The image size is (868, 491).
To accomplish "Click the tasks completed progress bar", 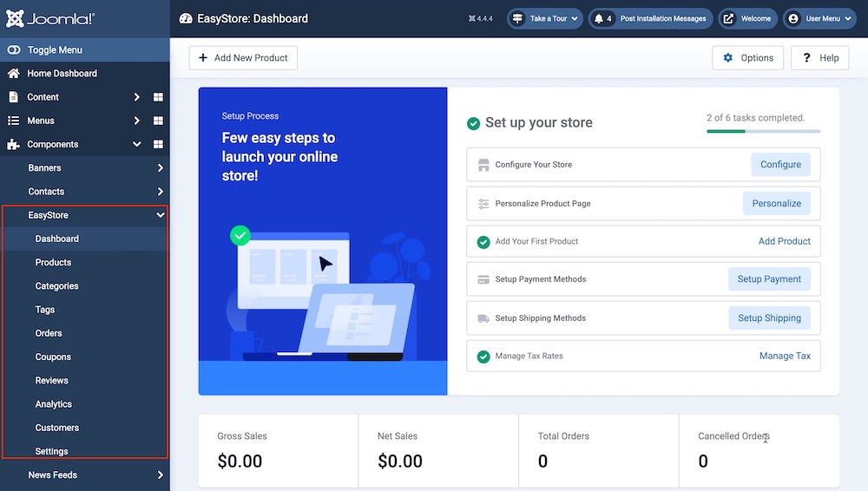I will [x=763, y=131].
